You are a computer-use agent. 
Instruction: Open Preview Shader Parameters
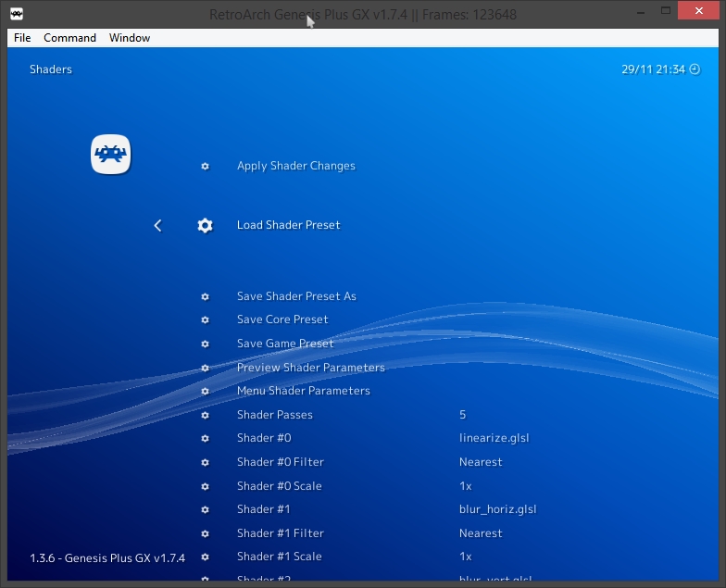[x=311, y=368]
